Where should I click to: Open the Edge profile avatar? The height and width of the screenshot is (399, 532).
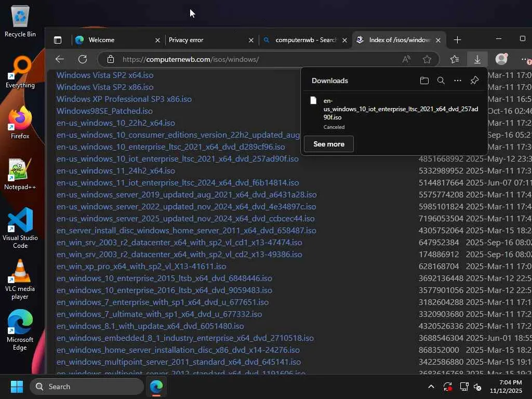[501, 59]
